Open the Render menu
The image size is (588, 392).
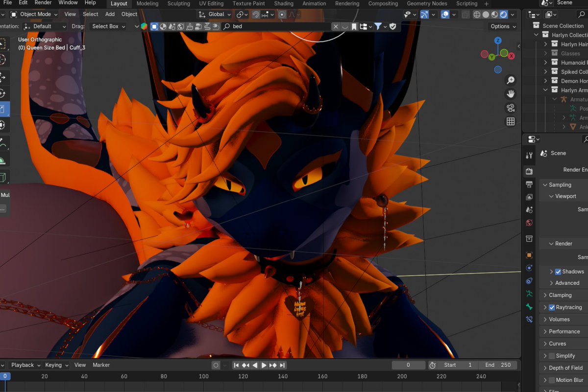pyautogui.click(x=43, y=3)
